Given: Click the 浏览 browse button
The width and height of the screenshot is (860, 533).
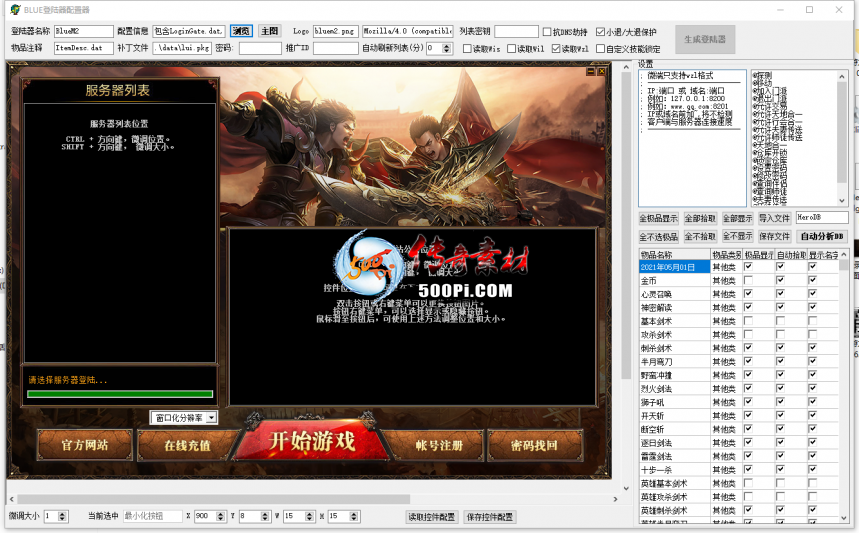Looking at the screenshot, I should click(241, 31).
